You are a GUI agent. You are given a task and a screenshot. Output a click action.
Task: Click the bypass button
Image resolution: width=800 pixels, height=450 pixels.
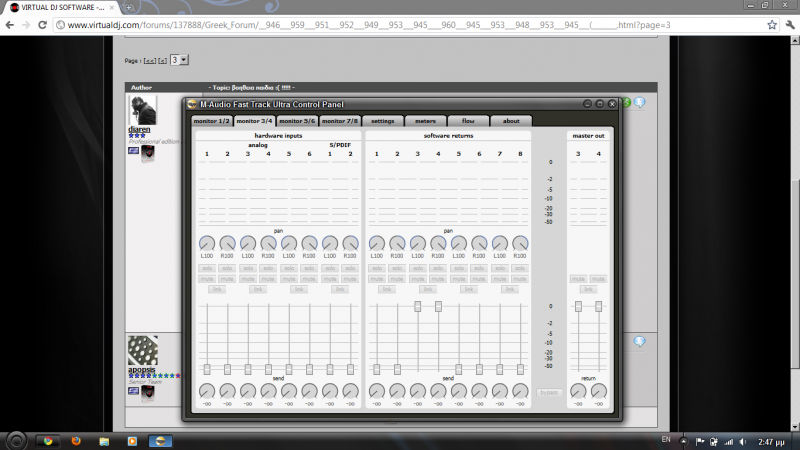pyautogui.click(x=549, y=392)
